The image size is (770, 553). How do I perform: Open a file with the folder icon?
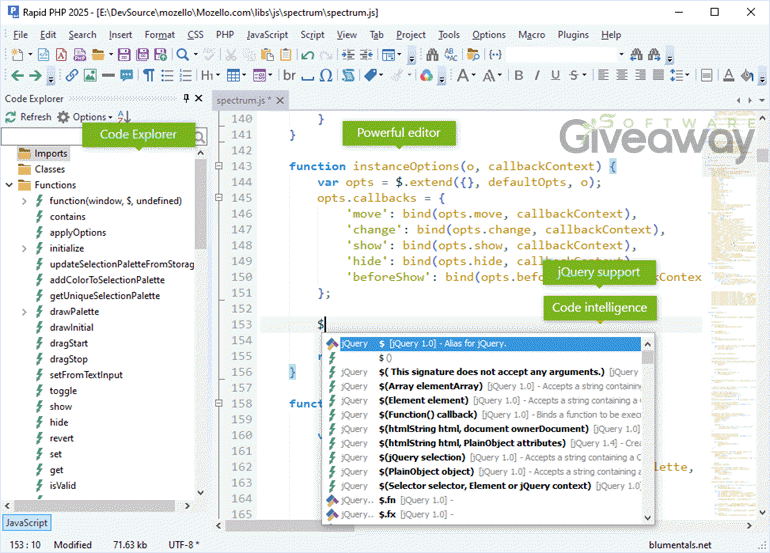(x=98, y=55)
